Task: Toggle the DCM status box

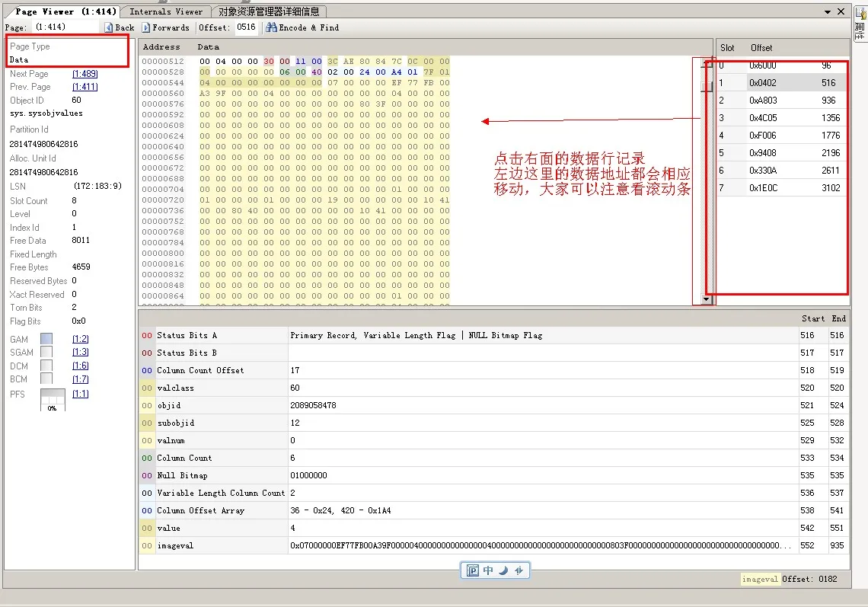Action: click(46, 366)
